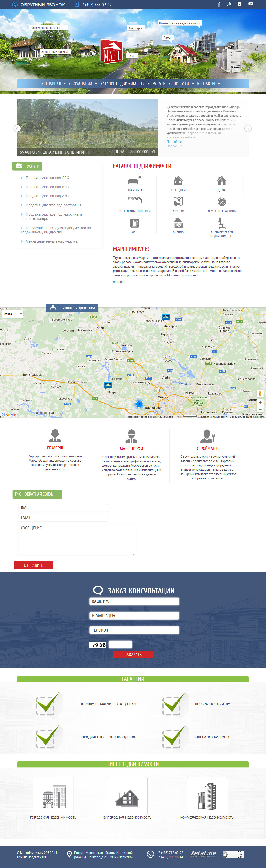This screenshot has height=868, width=266.
Task: Show the next slide with right arrow
Action: [x=248, y=128]
